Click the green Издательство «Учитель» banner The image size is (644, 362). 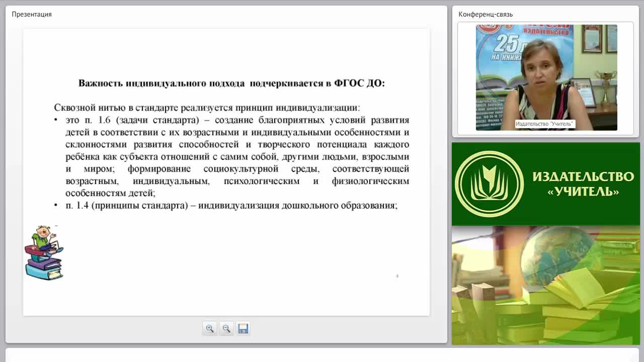(x=546, y=183)
